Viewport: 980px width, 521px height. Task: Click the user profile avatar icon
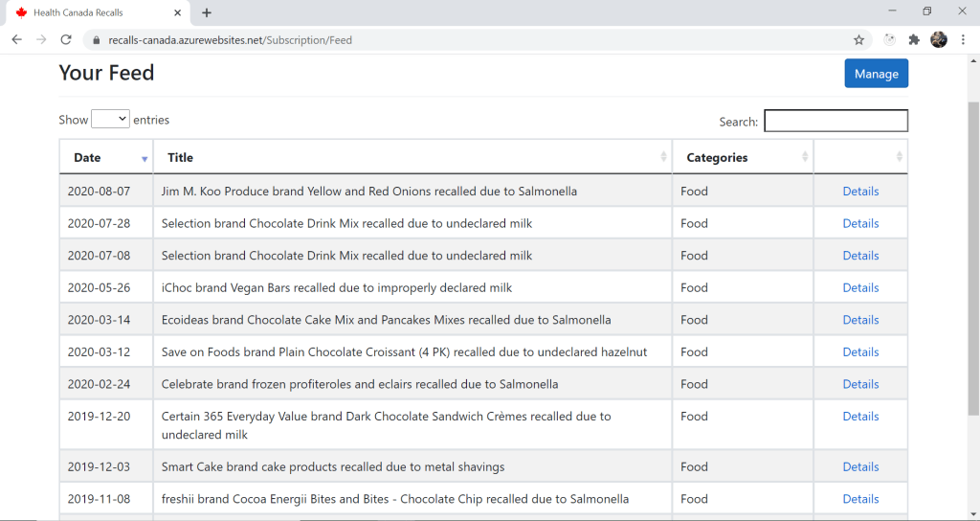point(939,39)
